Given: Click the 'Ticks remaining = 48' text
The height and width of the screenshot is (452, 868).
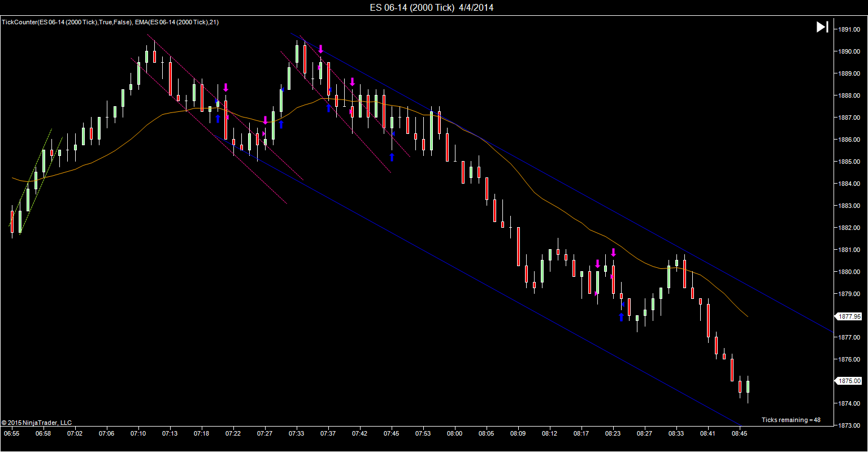Looking at the screenshot, I should pos(791,420).
